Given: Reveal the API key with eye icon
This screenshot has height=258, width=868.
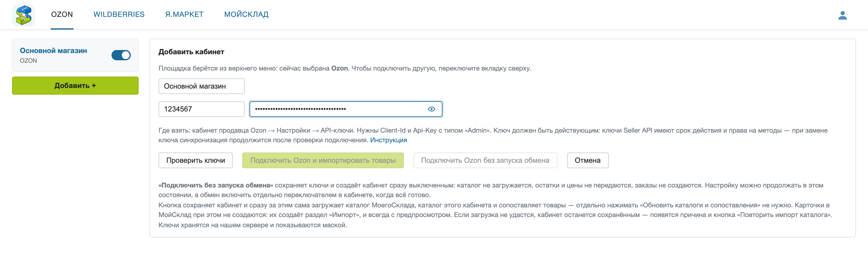Looking at the screenshot, I should pos(431,109).
